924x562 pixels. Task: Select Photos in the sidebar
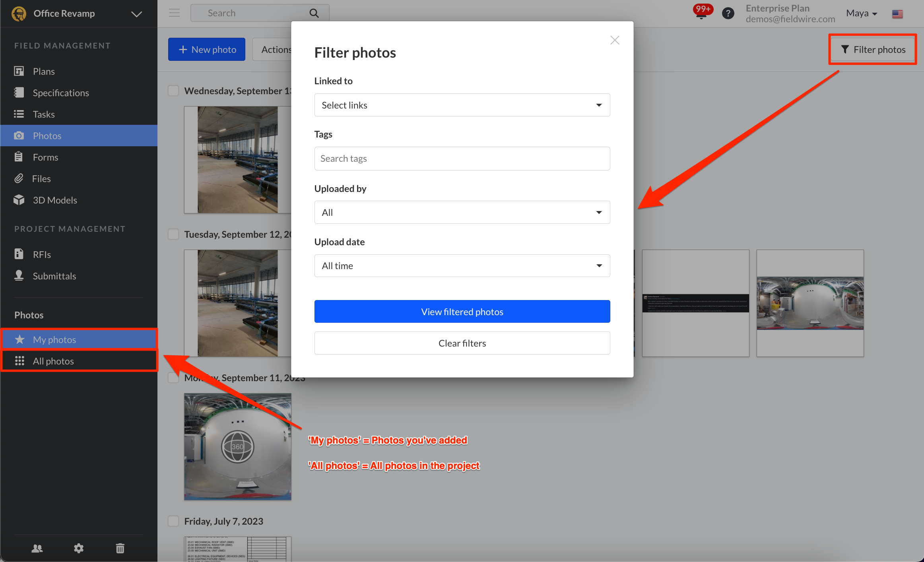[x=79, y=136]
